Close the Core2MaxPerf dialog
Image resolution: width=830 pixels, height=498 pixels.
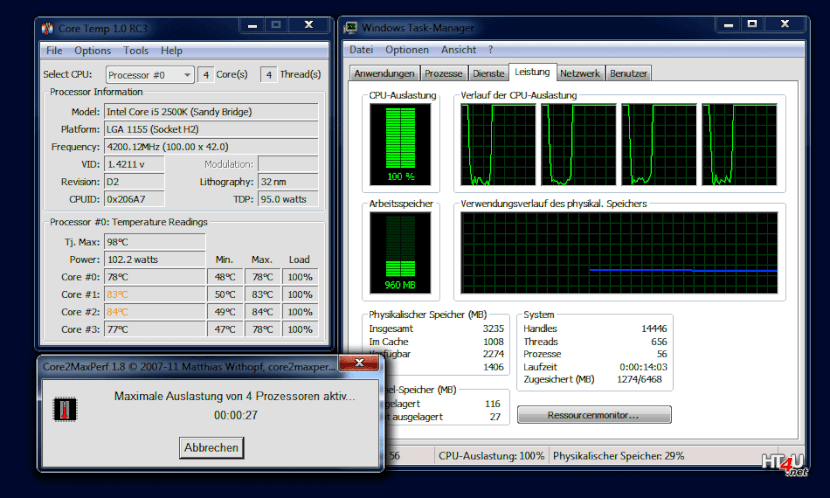pos(359,363)
